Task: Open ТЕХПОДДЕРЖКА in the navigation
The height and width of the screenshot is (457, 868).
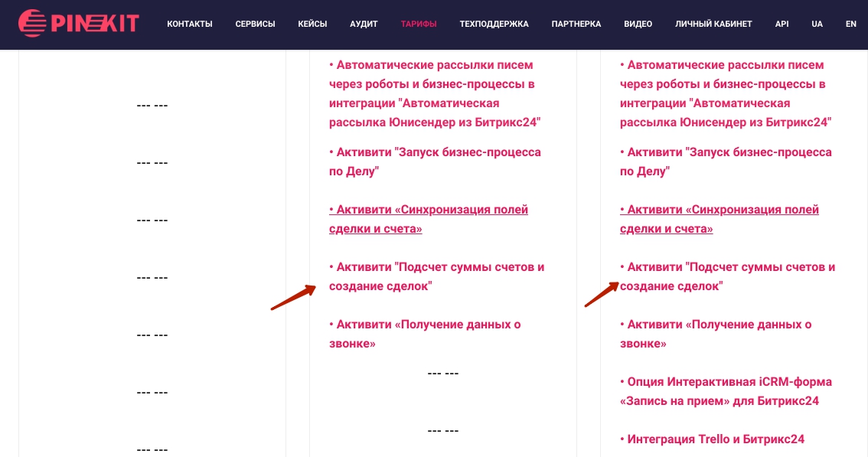Action: pos(494,24)
